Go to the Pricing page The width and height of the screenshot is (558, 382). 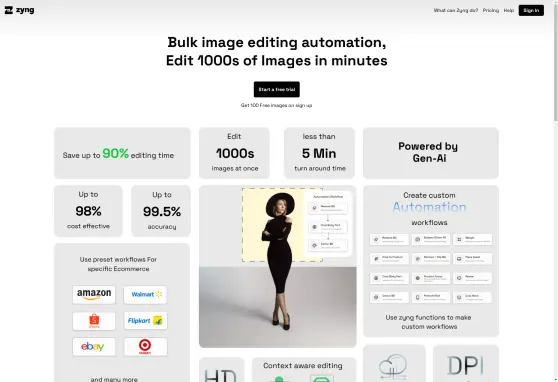click(491, 10)
